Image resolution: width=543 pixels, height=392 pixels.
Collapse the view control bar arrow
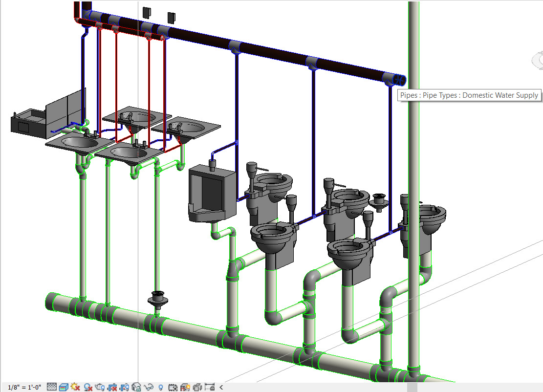tap(221, 387)
